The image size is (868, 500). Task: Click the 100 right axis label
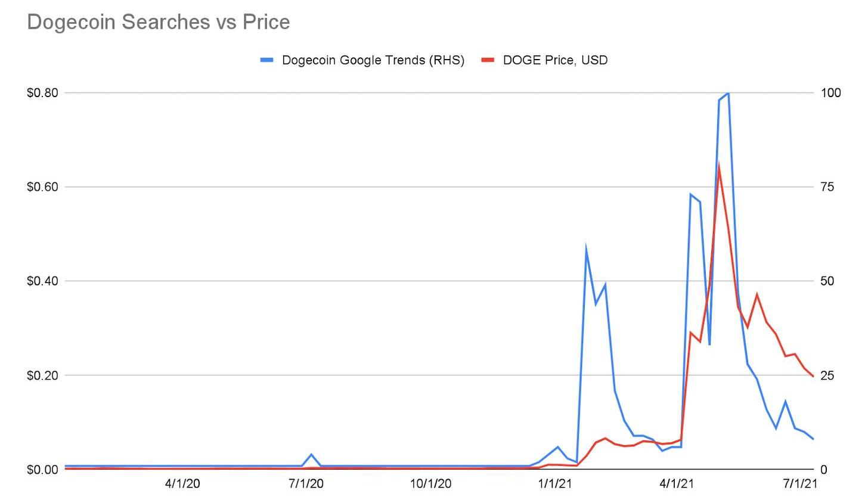[x=830, y=93]
